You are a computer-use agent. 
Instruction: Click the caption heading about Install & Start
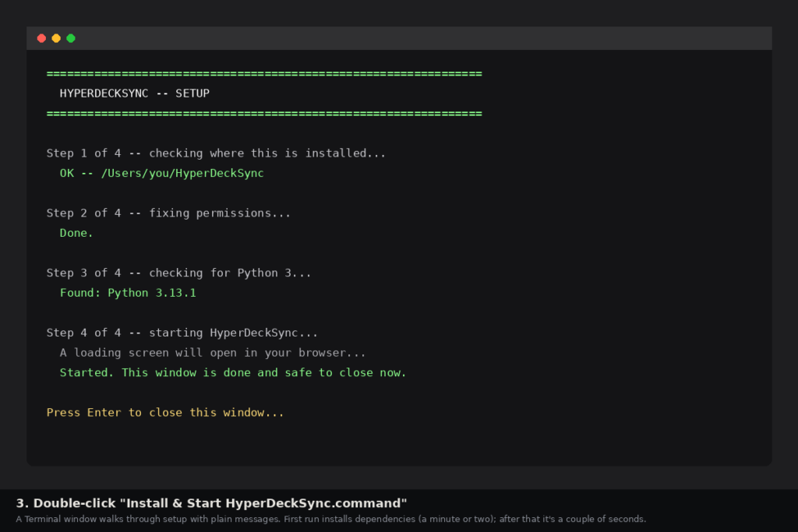(212, 503)
